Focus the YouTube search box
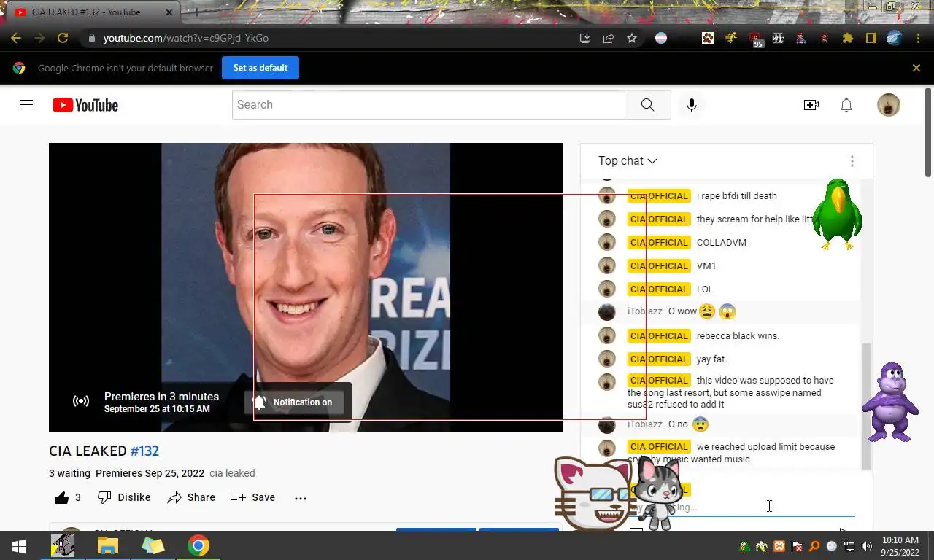The height and width of the screenshot is (560, 934). [429, 105]
